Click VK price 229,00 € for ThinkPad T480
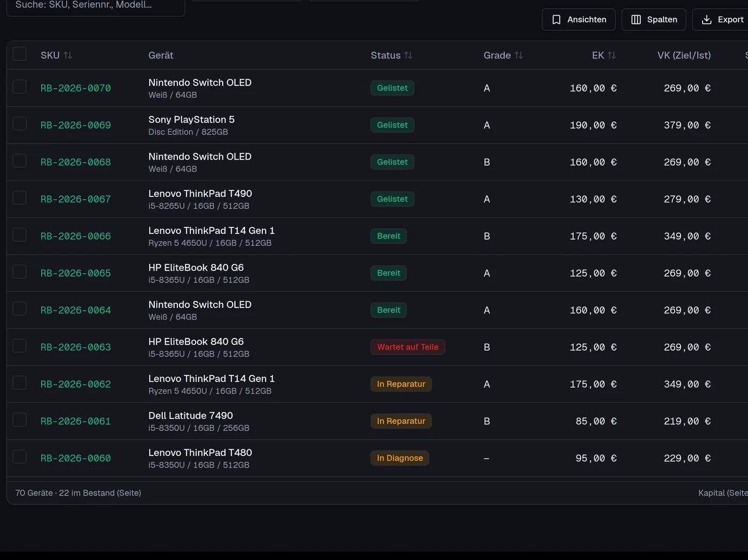The image size is (748, 560). tap(687, 458)
